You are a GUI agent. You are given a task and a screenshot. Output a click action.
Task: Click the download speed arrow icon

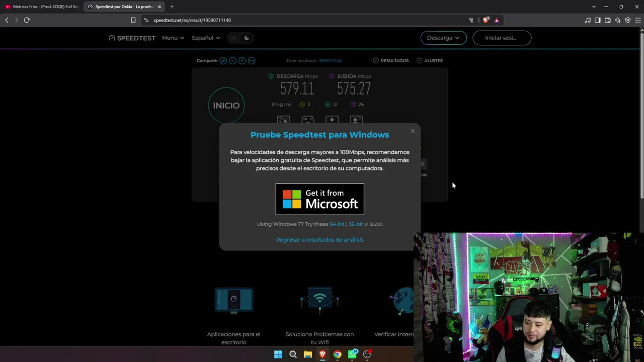(x=271, y=76)
